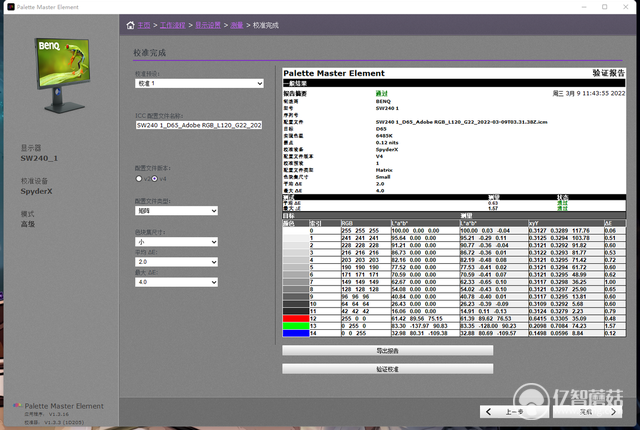Click the profile file name ending ".icm"
The image size is (640, 430).
pos(461,122)
